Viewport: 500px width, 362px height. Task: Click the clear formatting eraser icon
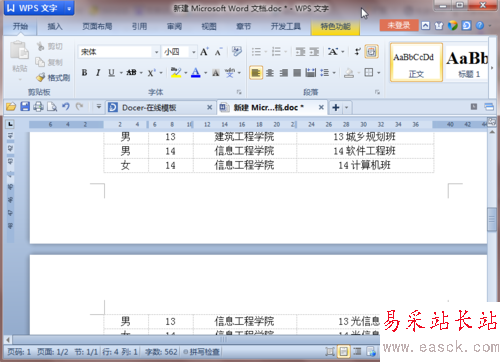(236, 52)
